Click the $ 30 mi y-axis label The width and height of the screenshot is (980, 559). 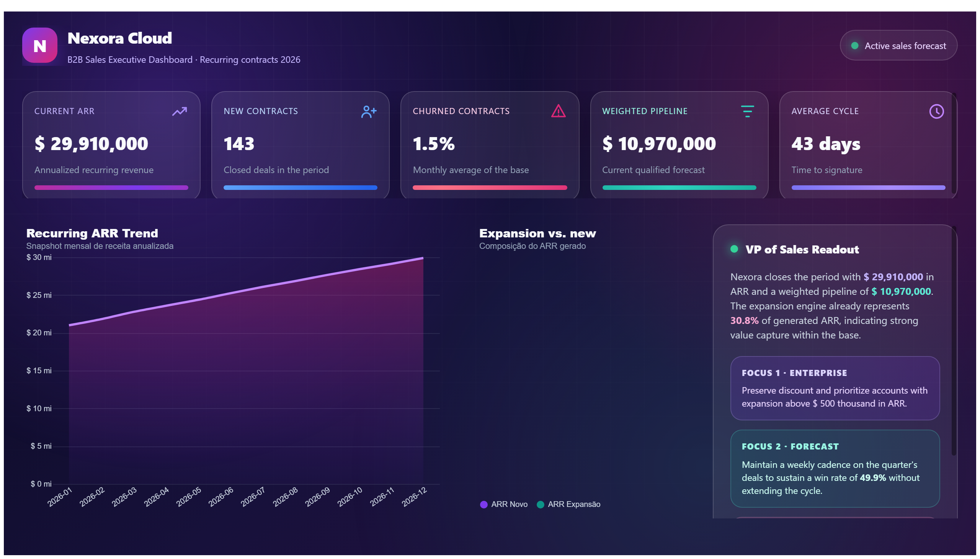pyautogui.click(x=39, y=257)
